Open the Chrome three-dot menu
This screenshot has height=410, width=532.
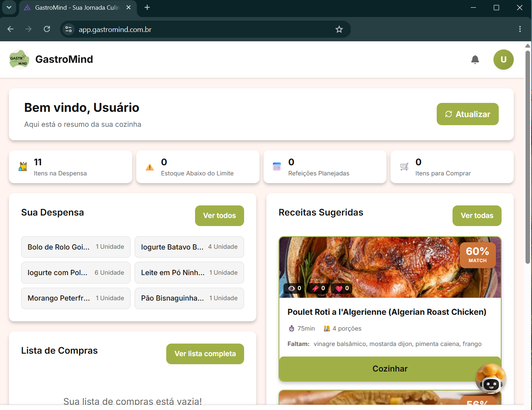(520, 29)
